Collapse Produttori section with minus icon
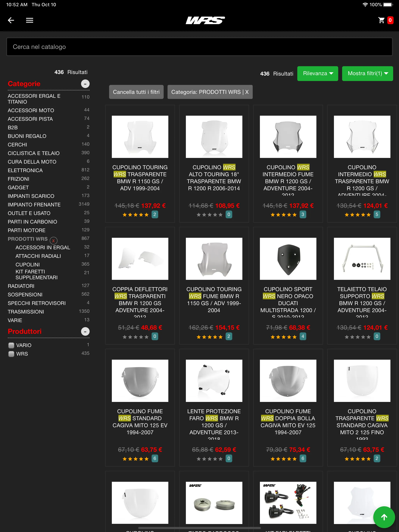 [x=85, y=331]
